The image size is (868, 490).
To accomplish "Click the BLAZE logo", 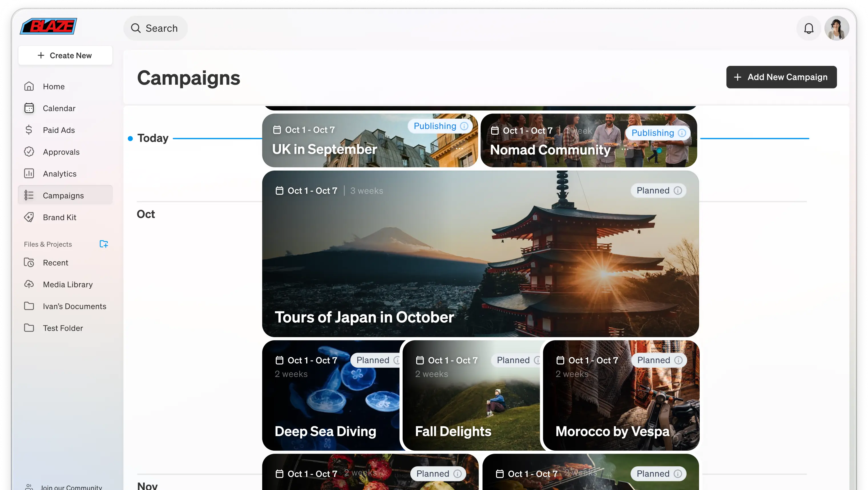I will pyautogui.click(x=48, y=26).
